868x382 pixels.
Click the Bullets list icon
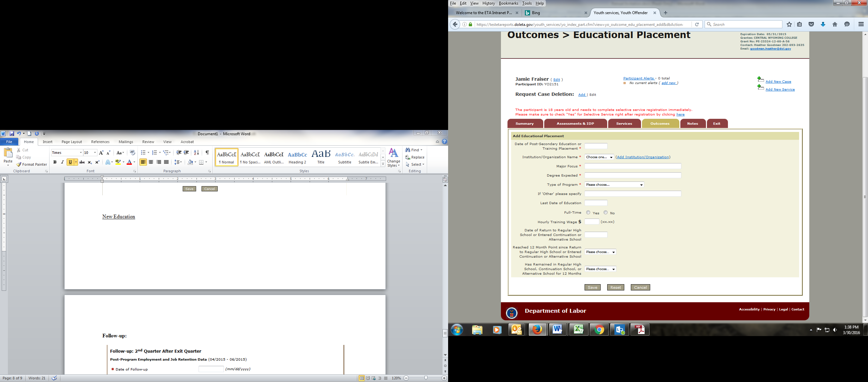click(x=143, y=153)
